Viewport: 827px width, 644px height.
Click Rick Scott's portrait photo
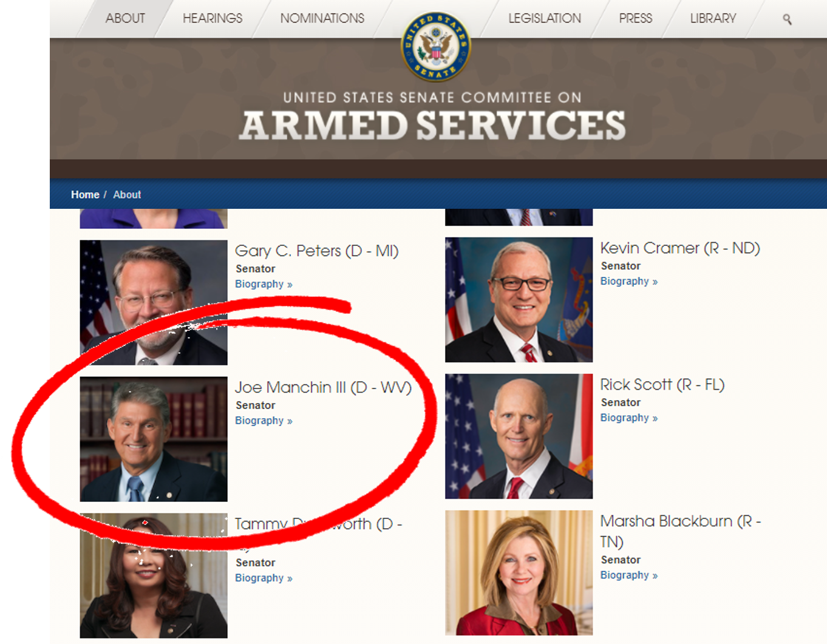click(519, 436)
